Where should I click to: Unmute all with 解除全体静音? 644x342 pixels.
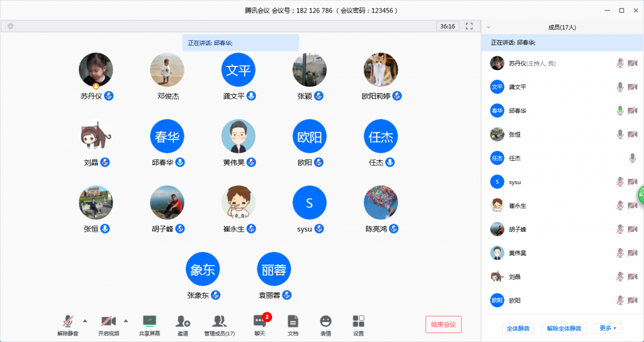click(x=564, y=328)
